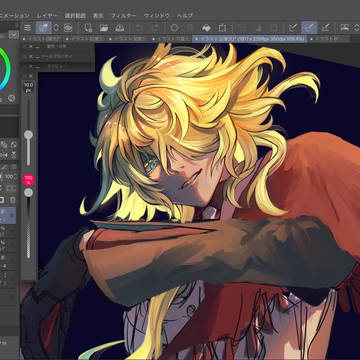The width and height of the screenshot is (360, 360).
Task: Click the Undo arrow icon
Action: click(x=139, y=28)
